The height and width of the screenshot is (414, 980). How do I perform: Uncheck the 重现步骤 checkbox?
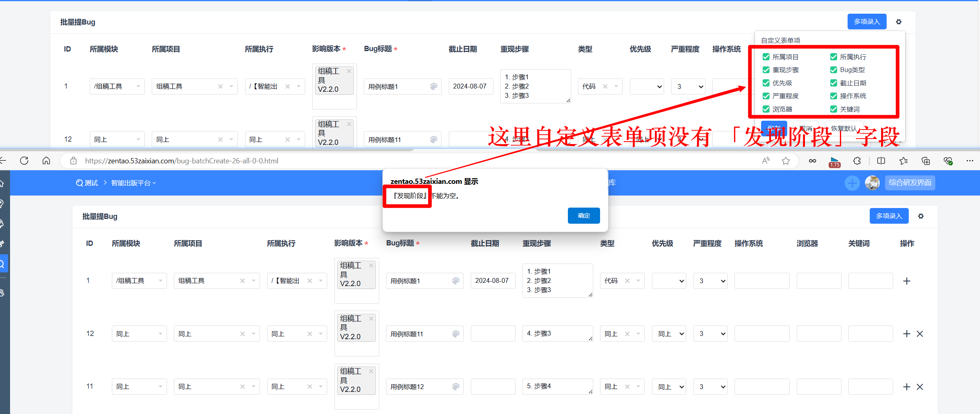click(x=766, y=70)
